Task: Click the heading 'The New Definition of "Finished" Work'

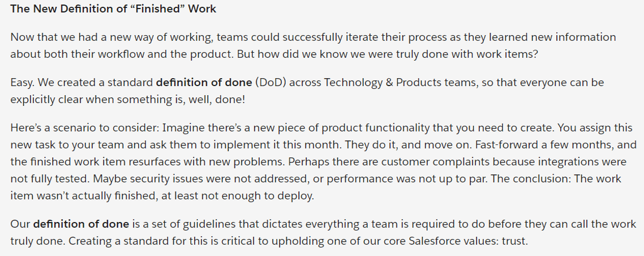Action: [113, 9]
